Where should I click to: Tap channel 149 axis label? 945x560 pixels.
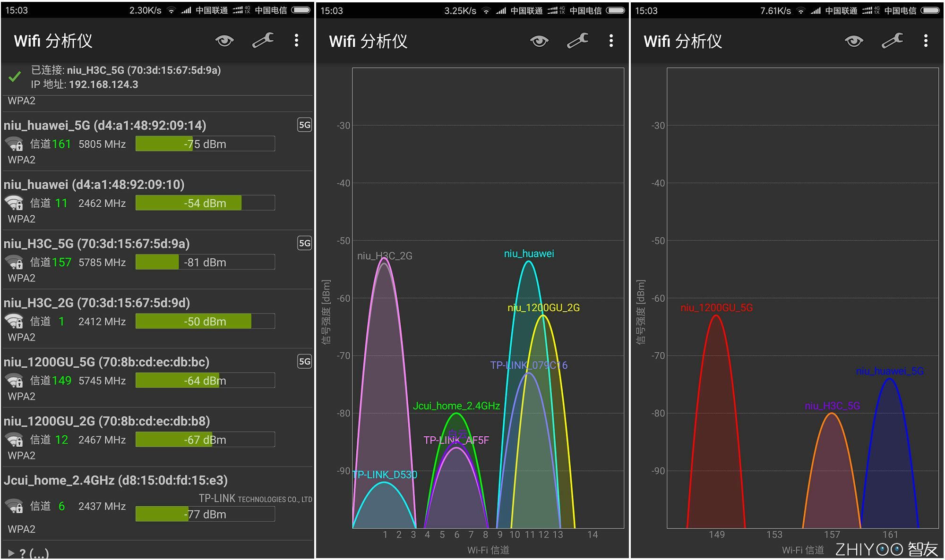[716, 535]
